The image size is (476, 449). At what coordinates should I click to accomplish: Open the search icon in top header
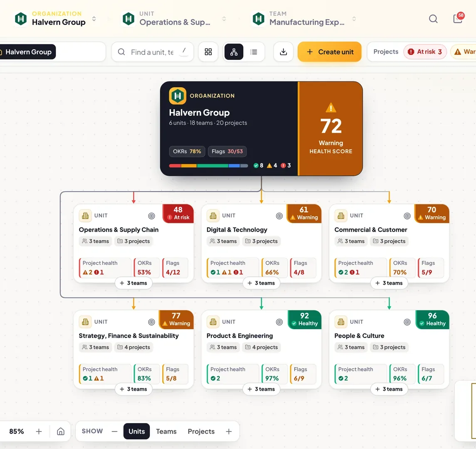click(433, 19)
